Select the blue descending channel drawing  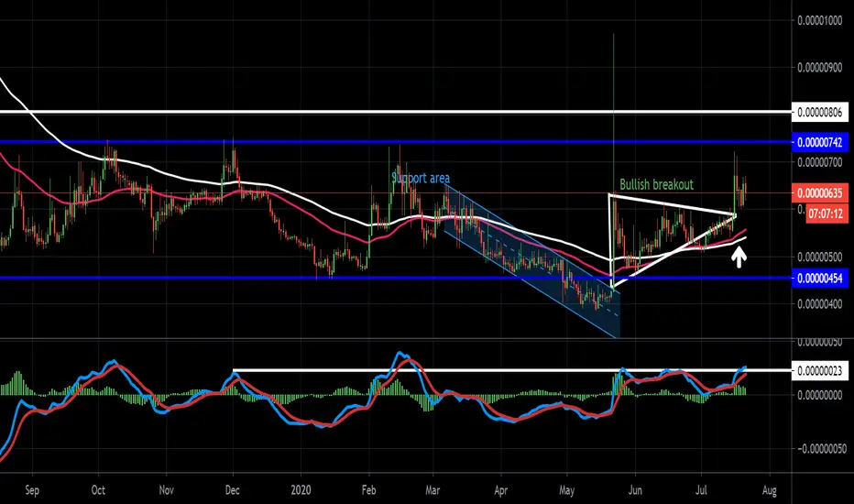531,261
